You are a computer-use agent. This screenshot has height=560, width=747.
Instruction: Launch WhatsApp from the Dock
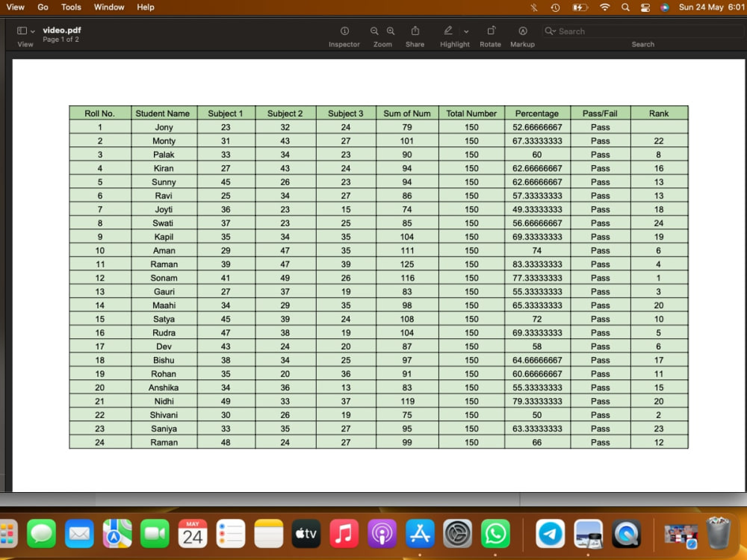pos(495,533)
